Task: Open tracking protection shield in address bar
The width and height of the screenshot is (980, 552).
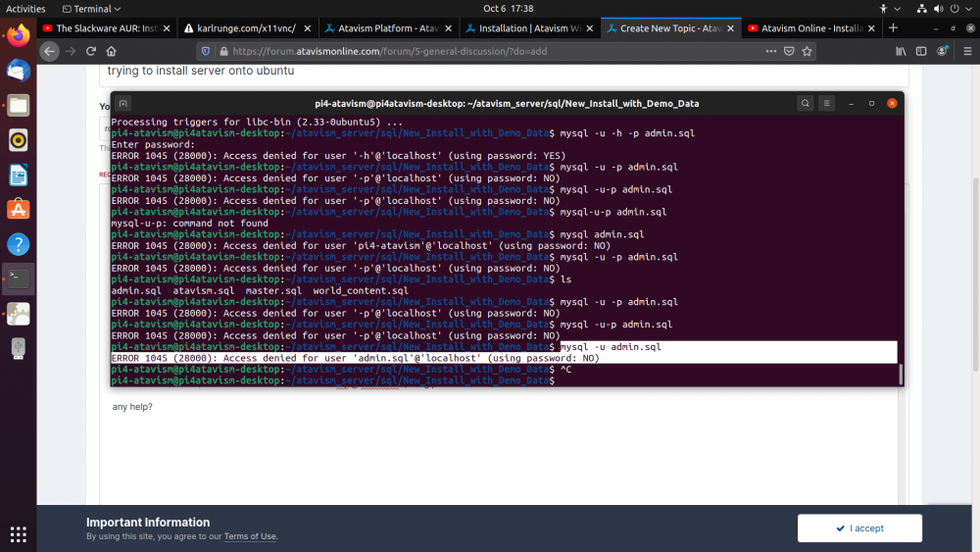Action: pyautogui.click(x=206, y=51)
